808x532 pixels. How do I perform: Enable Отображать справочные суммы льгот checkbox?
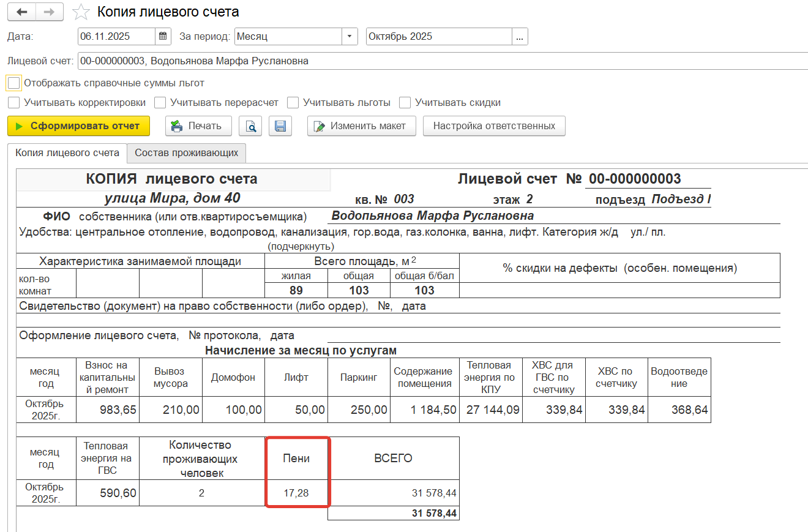(x=14, y=83)
